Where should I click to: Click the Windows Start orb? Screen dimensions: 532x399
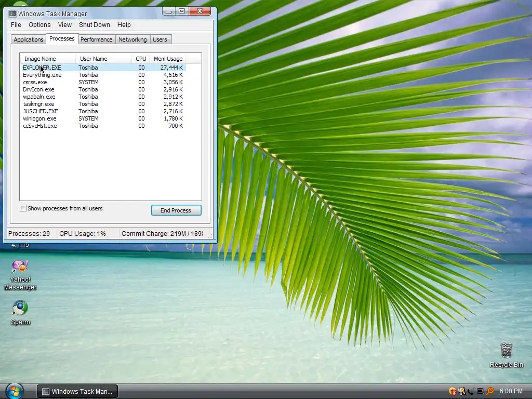14,391
